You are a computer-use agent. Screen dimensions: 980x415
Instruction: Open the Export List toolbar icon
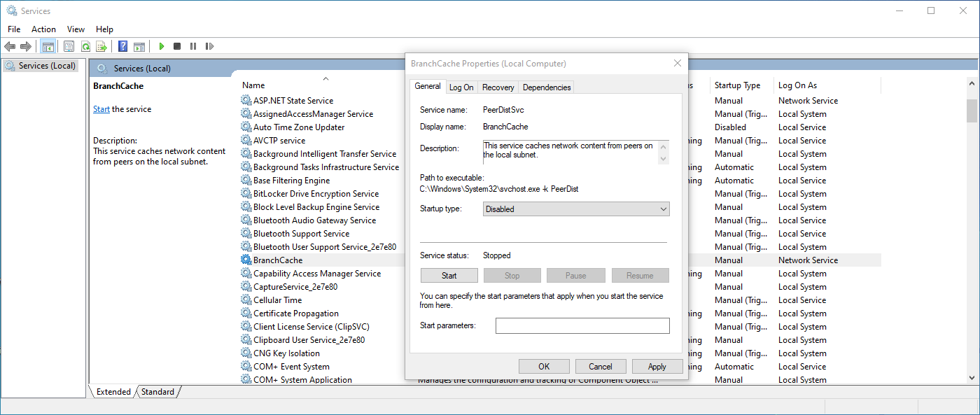(x=101, y=46)
